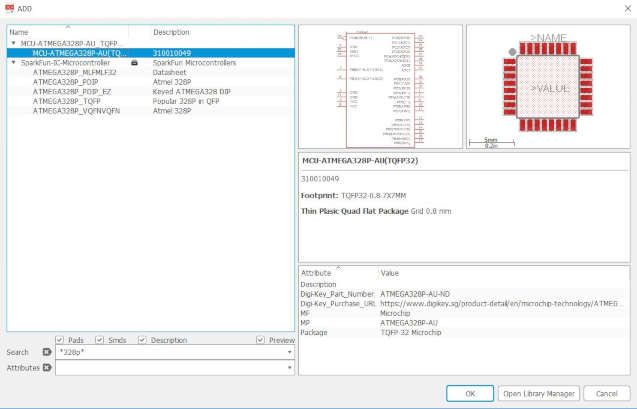
Task: Click the Package value TQFP-32 Microchip
Action: pos(411,332)
